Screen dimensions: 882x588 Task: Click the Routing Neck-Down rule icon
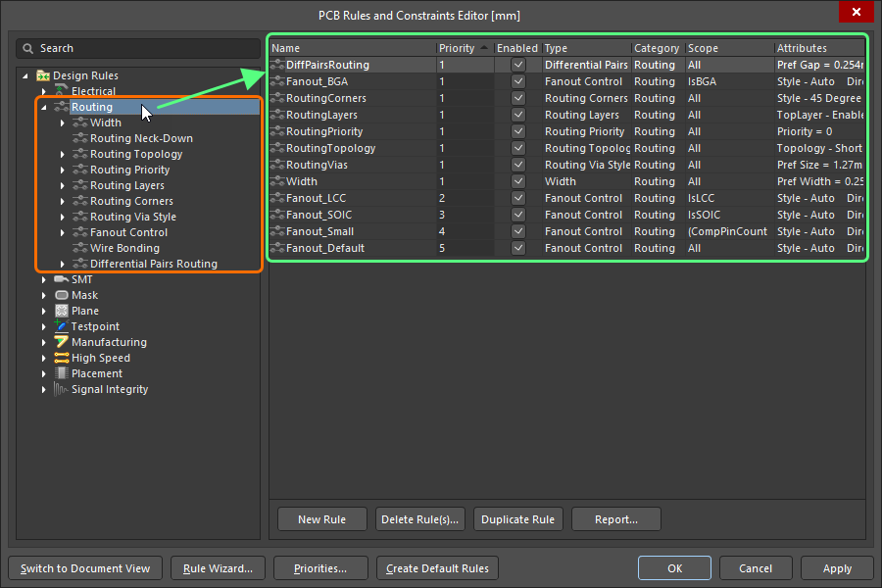point(80,138)
